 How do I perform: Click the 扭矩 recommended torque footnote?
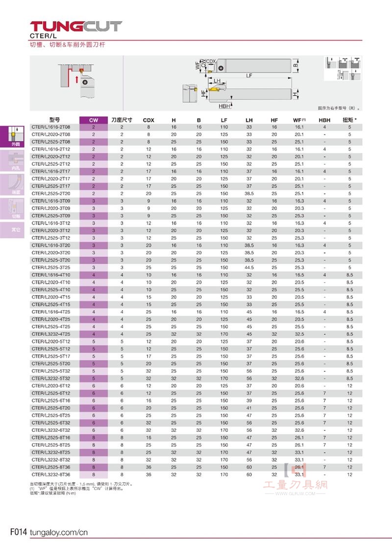[x=52, y=493]
